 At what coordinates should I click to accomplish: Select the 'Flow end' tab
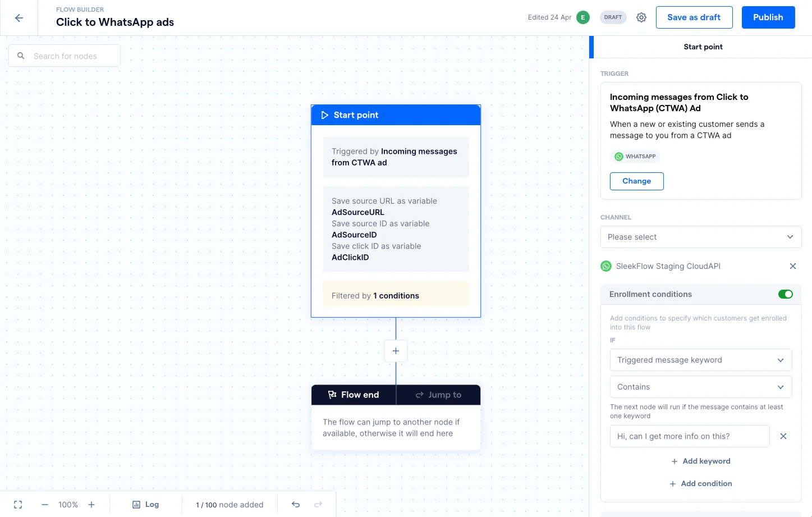[x=354, y=395]
